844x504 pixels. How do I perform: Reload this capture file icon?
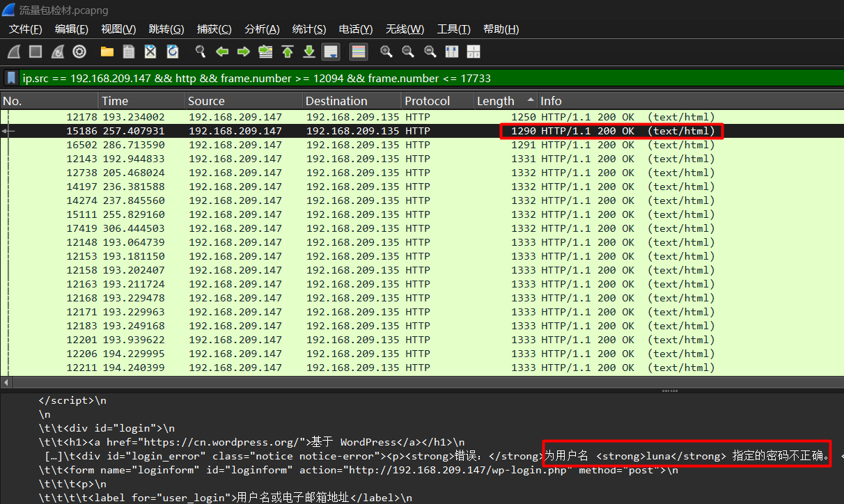pyautogui.click(x=173, y=52)
